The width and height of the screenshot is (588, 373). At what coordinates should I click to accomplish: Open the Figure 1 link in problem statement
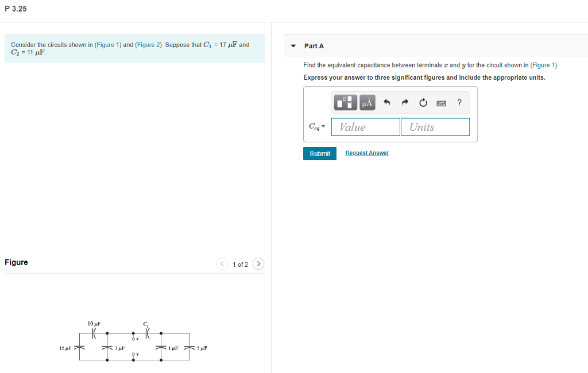coord(108,45)
